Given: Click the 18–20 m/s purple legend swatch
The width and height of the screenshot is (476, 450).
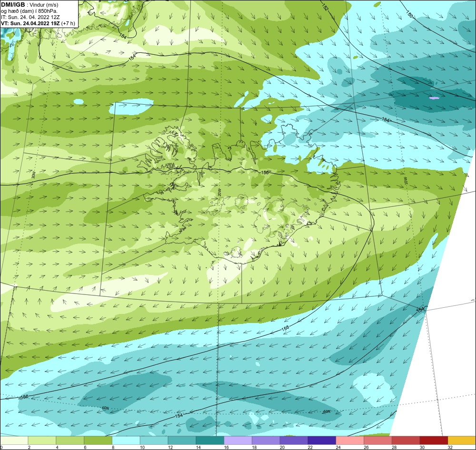Looking at the screenshot, I should point(266,440).
